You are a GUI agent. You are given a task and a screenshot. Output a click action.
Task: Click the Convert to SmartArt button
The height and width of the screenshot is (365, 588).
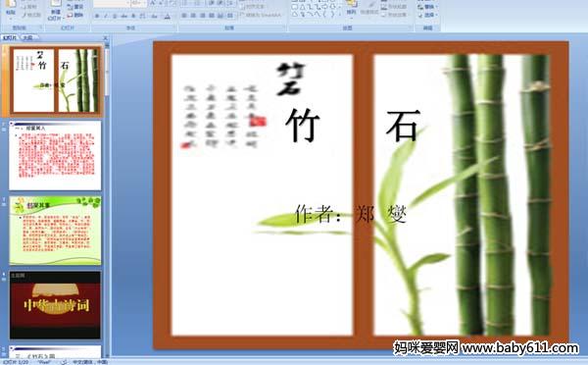(260, 15)
